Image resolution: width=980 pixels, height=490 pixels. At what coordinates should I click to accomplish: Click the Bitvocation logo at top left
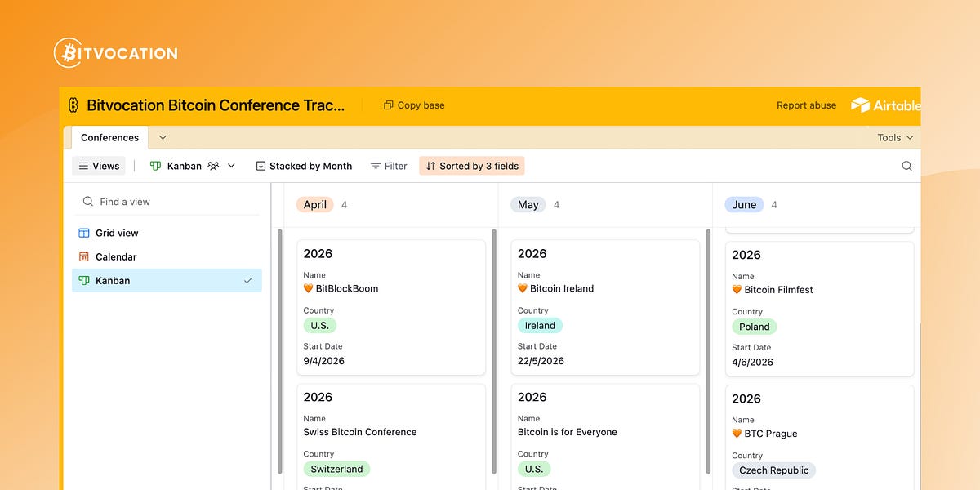pyautogui.click(x=115, y=53)
